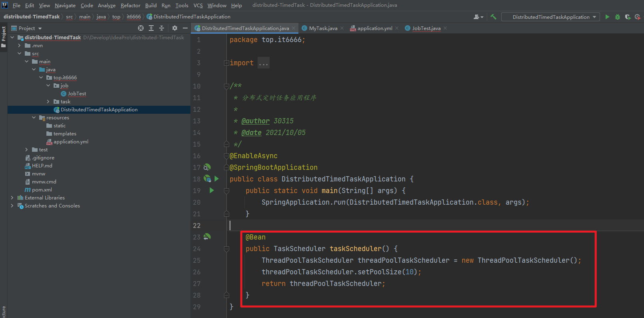
Task: Hide the Project tool window
Action: [185, 28]
